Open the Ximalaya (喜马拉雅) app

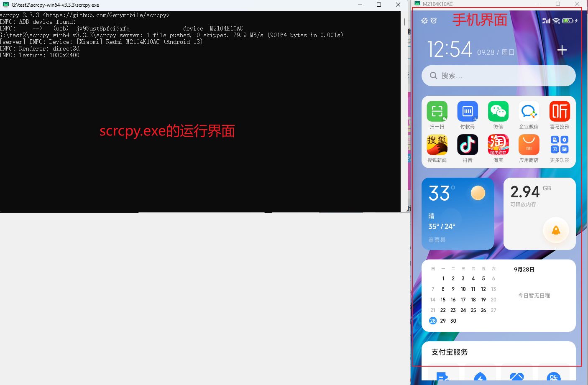click(560, 112)
